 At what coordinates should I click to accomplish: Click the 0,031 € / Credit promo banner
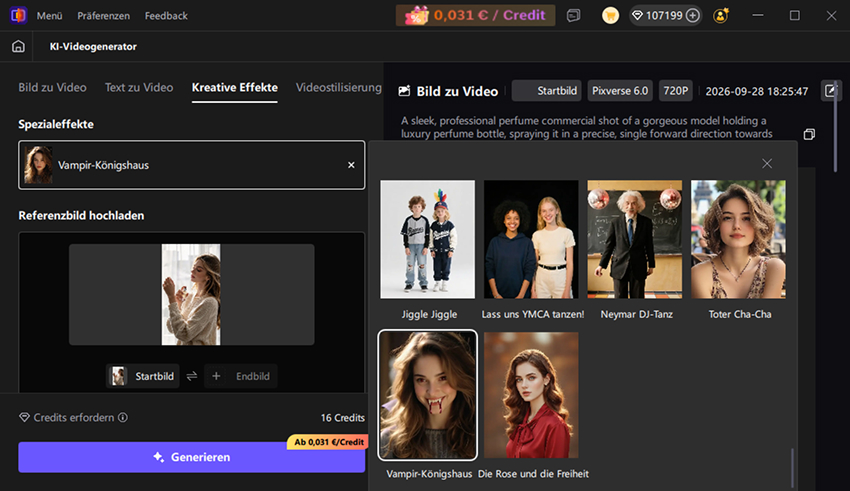(475, 15)
